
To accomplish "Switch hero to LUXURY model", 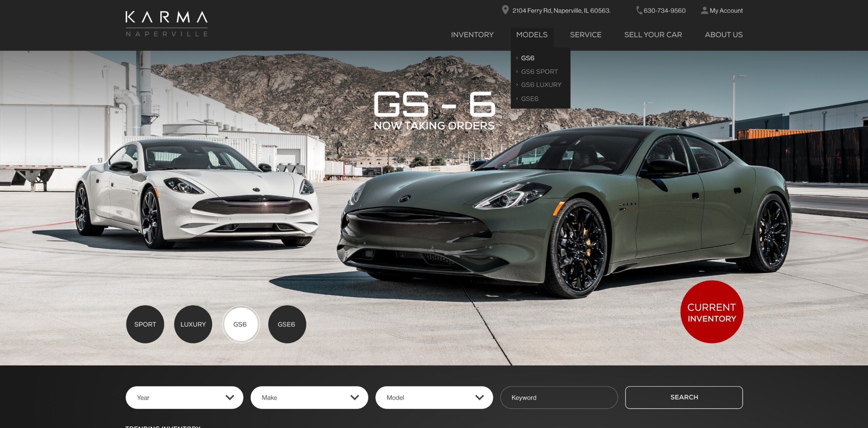I will (x=193, y=324).
